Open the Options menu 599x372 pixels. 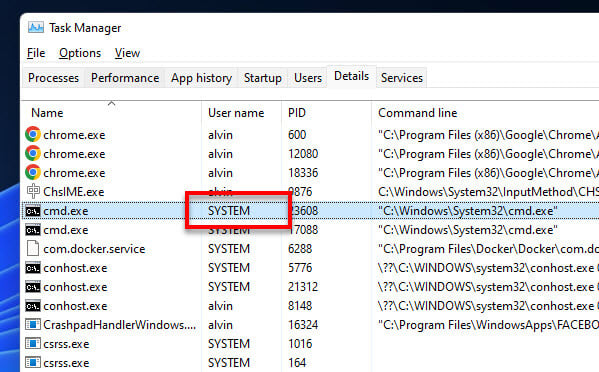[80, 53]
